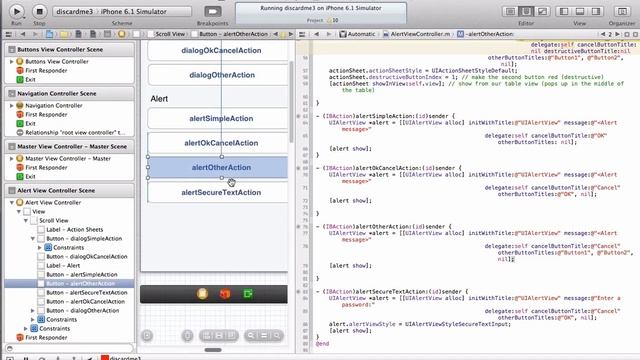Switch to the Standard editor

click(510, 11)
